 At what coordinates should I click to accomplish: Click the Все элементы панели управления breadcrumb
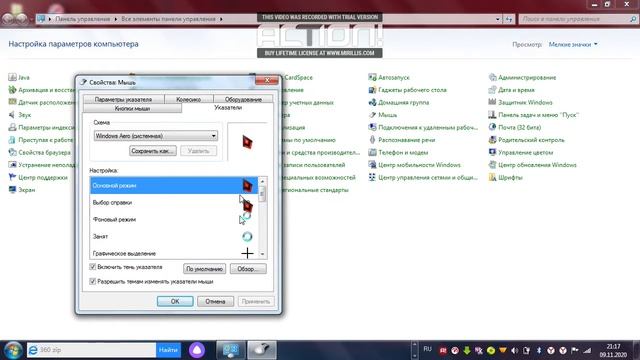168,19
